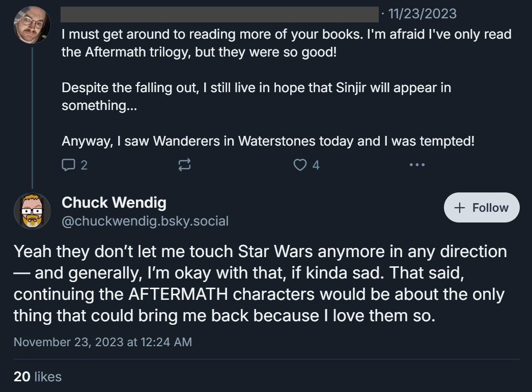Viewport: 532px width, 392px height.
Task: Click the November 23, 2023 timestamp
Action: pos(103,342)
